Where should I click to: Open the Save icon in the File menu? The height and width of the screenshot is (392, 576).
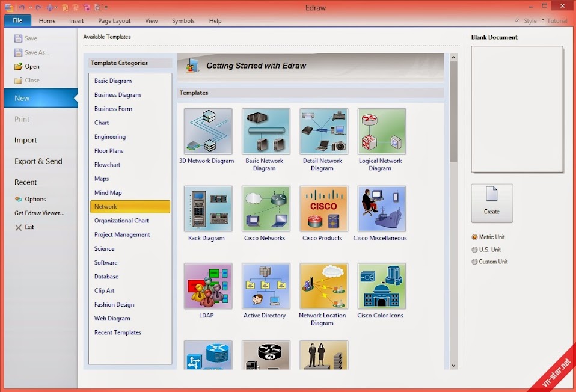(19, 38)
